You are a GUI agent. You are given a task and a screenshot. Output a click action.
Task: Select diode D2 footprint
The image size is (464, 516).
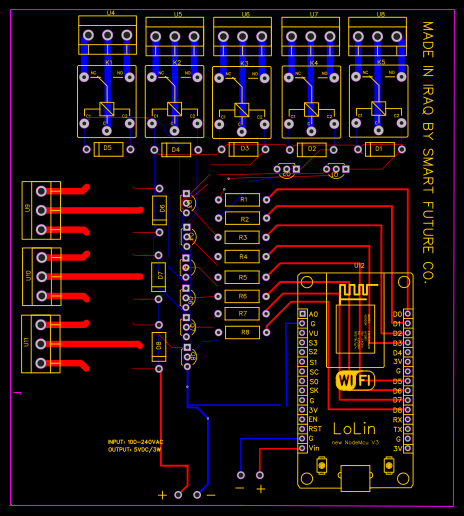point(311,149)
